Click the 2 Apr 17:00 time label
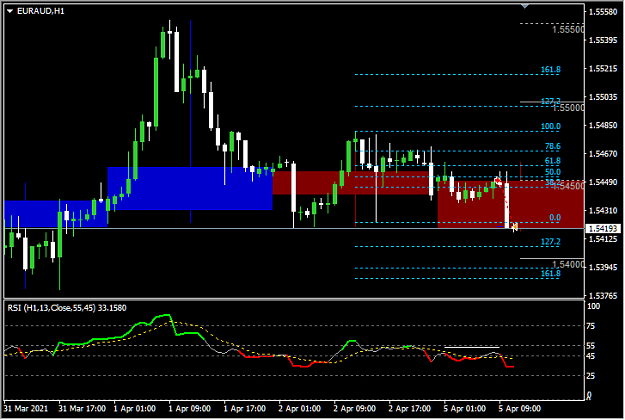The height and width of the screenshot is (420, 625). (410, 409)
